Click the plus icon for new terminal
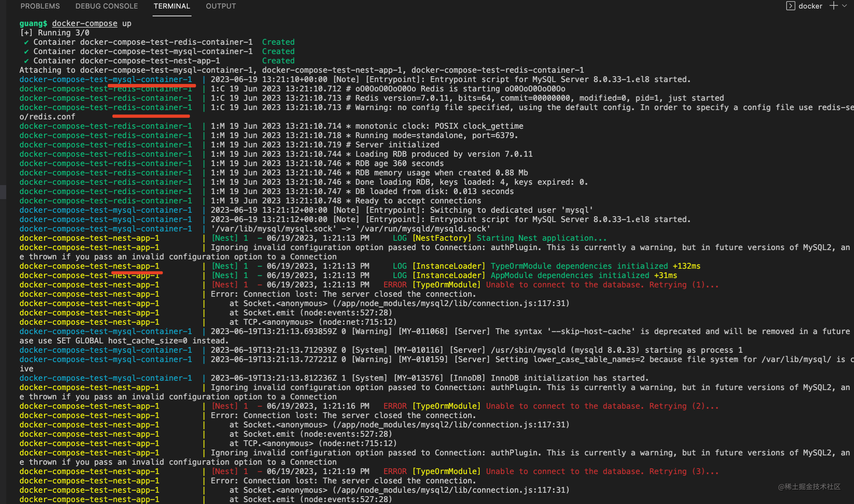 (x=833, y=6)
